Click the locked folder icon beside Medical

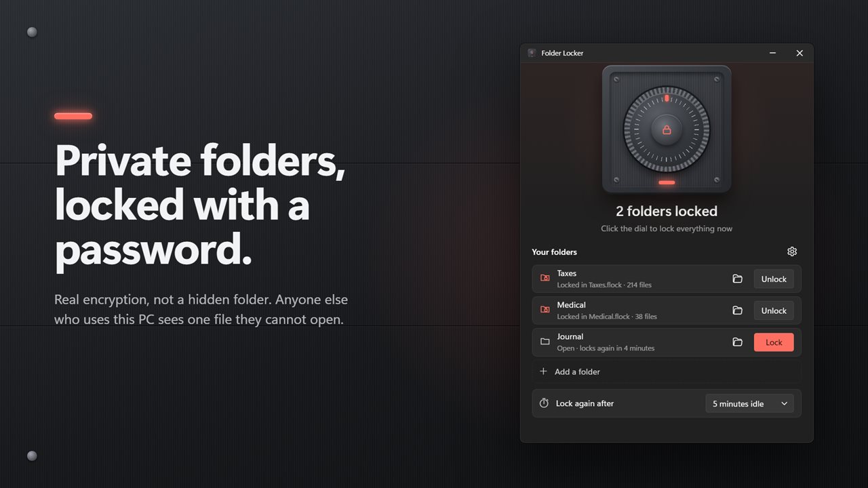tap(545, 310)
